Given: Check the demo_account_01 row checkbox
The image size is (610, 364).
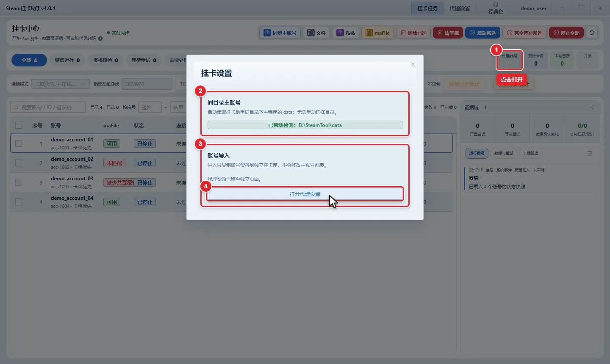Looking at the screenshot, I should pos(19,143).
